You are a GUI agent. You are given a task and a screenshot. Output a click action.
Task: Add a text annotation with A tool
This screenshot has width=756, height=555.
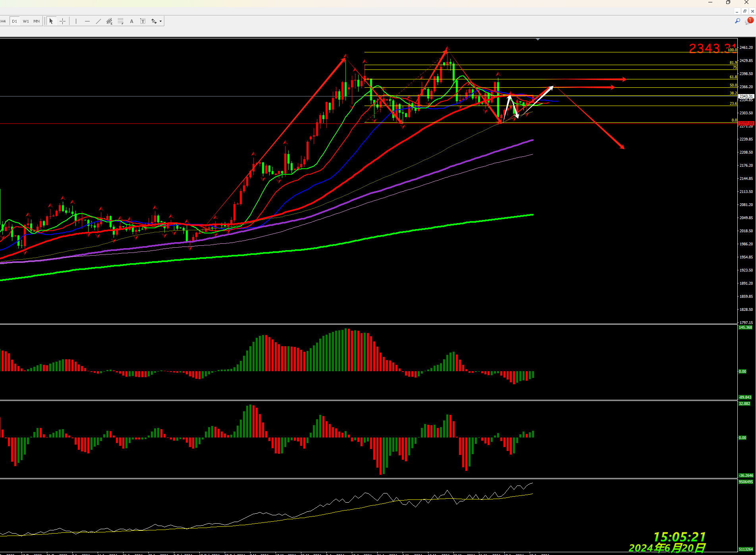point(132,21)
